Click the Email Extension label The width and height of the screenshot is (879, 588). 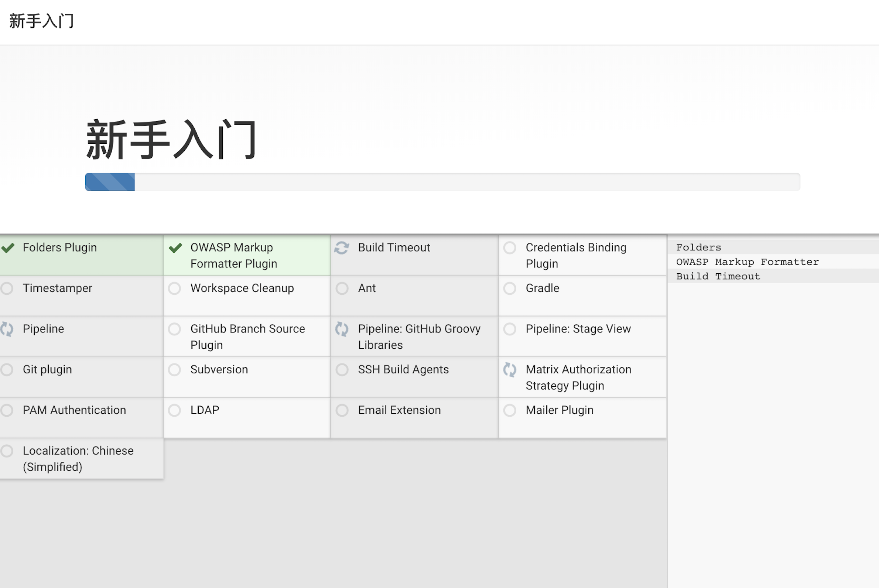click(399, 410)
